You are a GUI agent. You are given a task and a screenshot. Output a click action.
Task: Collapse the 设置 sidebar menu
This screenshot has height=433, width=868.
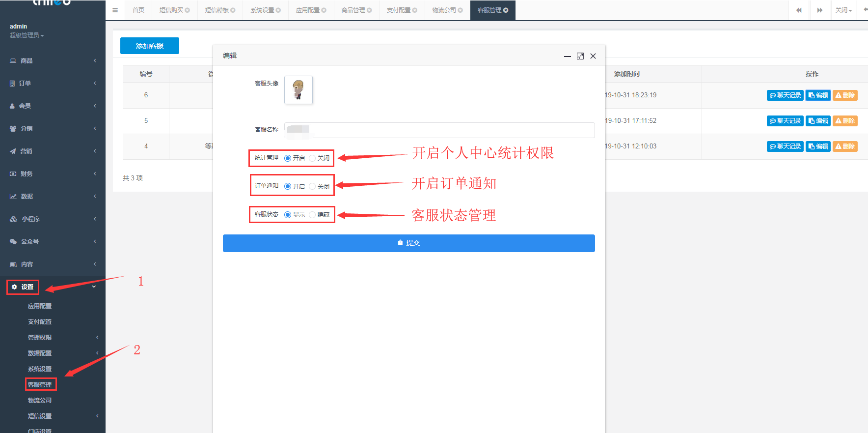[x=94, y=287]
